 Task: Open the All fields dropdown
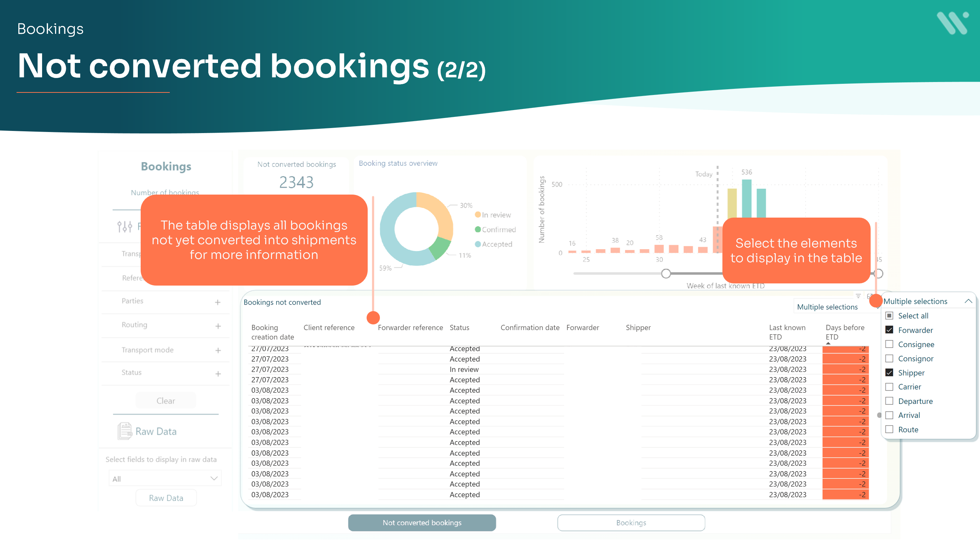[x=165, y=478]
